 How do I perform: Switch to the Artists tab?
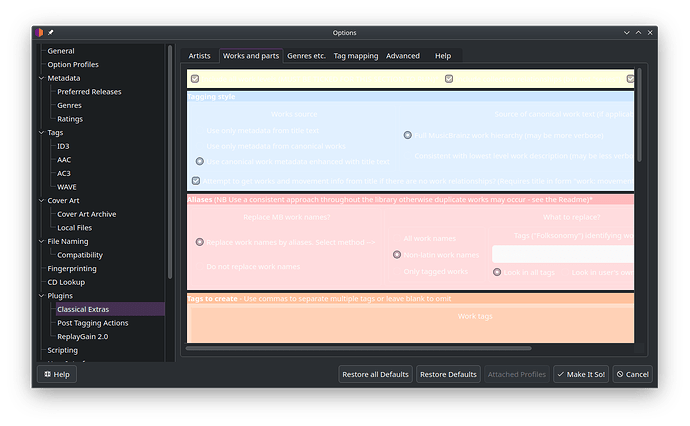pyautogui.click(x=199, y=56)
